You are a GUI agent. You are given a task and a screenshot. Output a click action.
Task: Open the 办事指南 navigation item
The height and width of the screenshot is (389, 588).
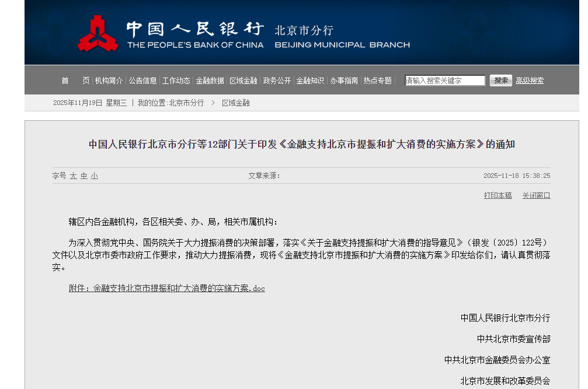pyautogui.click(x=344, y=80)
